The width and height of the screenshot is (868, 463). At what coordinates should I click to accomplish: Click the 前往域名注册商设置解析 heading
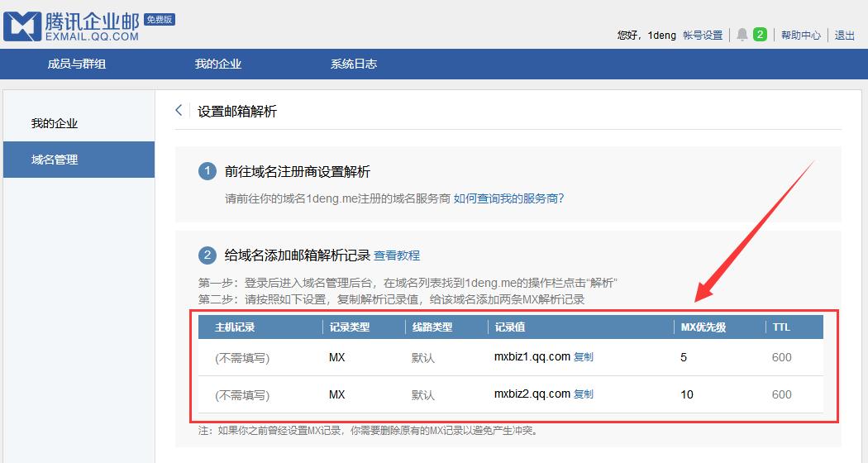click(x=298, y=172)
